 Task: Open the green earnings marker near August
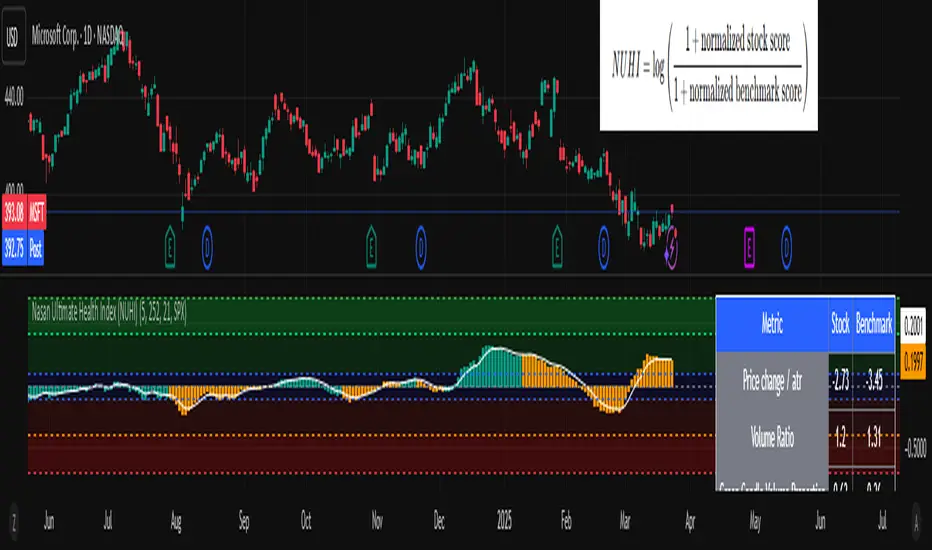click(170, 247)
